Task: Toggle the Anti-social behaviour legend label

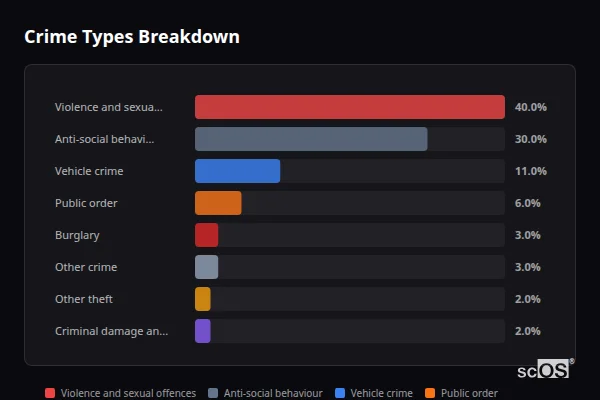Action: coord(273,393)
